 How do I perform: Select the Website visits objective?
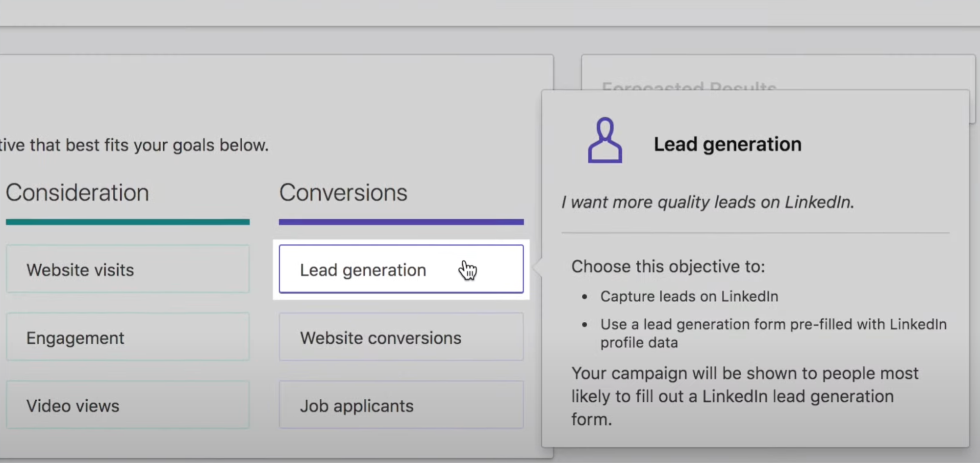coord(127,269)
